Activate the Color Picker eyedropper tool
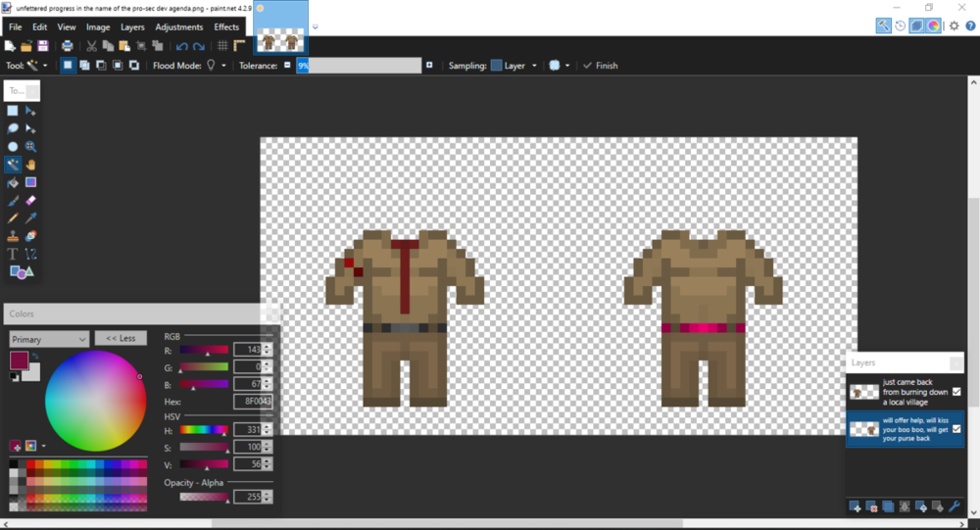Screen dimensions: 980x530 pos(30,217)
